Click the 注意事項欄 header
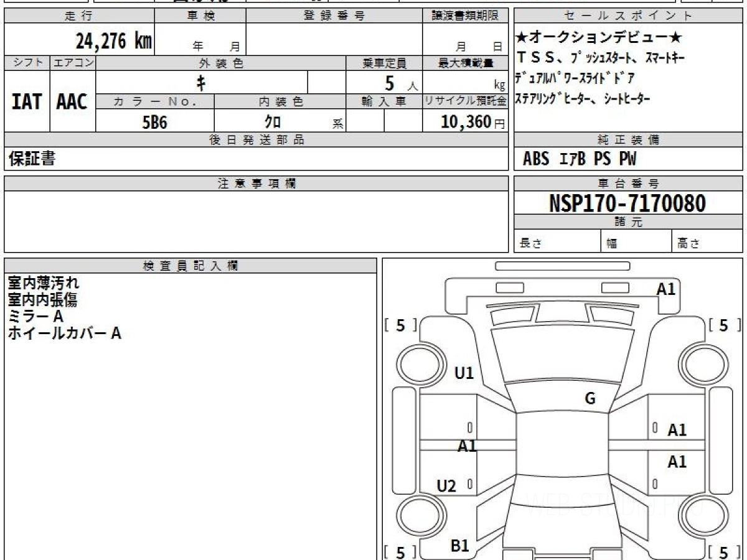 [x=256, y=184]
